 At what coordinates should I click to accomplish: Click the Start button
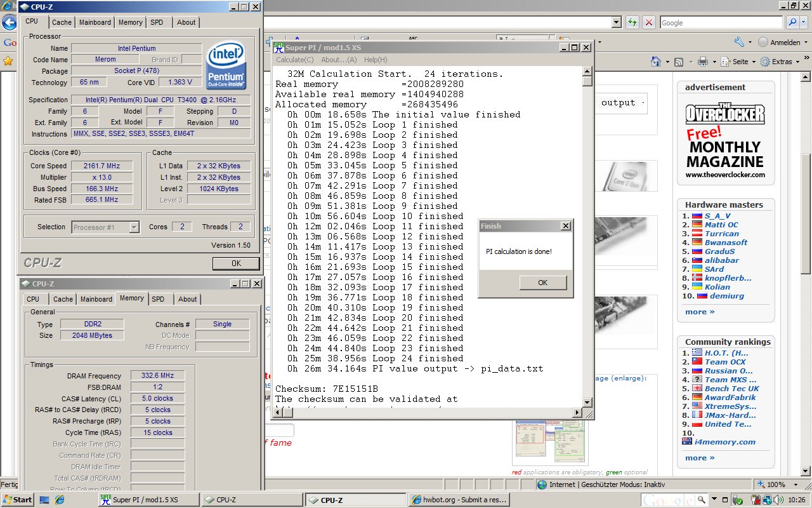pos(17,500)
